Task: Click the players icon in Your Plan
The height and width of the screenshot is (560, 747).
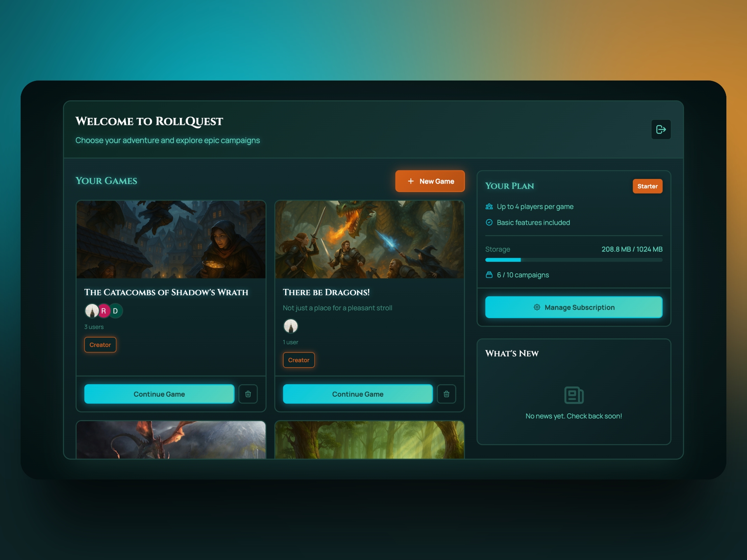Action: 489,206
